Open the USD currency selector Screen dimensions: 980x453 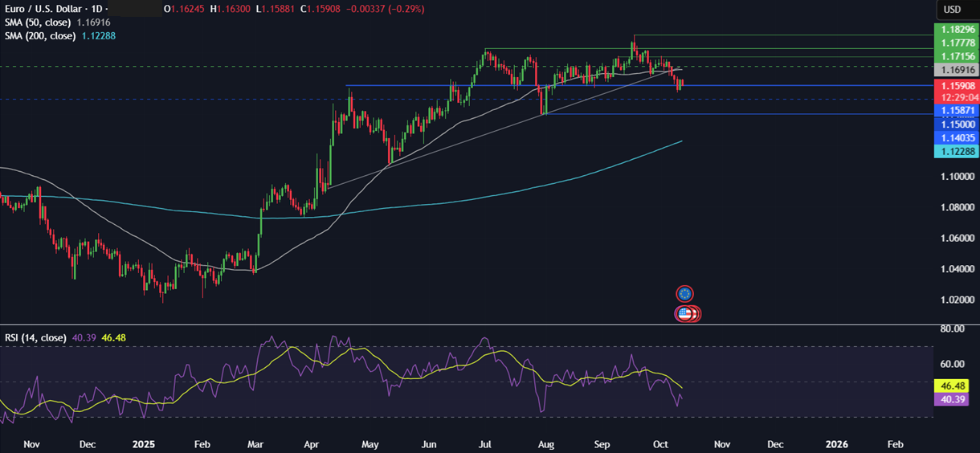pos(952,10)
